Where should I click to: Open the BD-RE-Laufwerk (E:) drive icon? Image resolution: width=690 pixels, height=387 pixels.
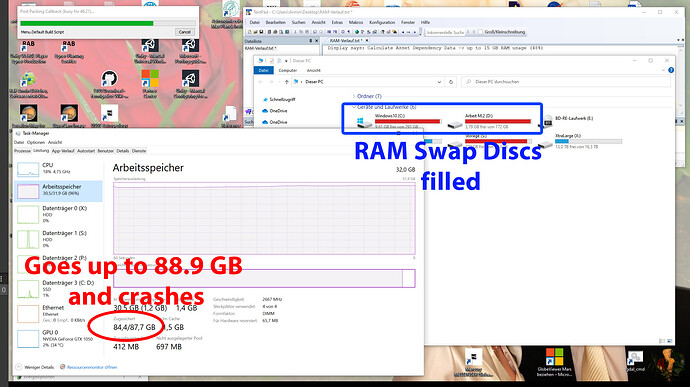(x=548, y=120)
